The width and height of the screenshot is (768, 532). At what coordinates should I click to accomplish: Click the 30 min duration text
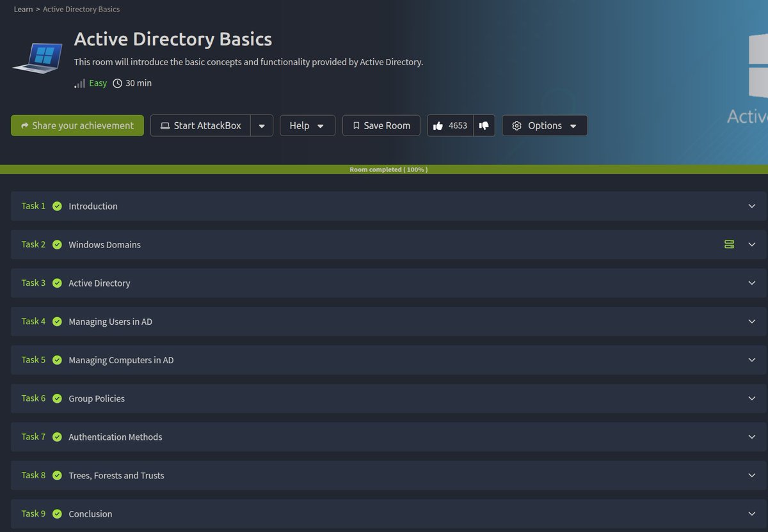(139, 83)
